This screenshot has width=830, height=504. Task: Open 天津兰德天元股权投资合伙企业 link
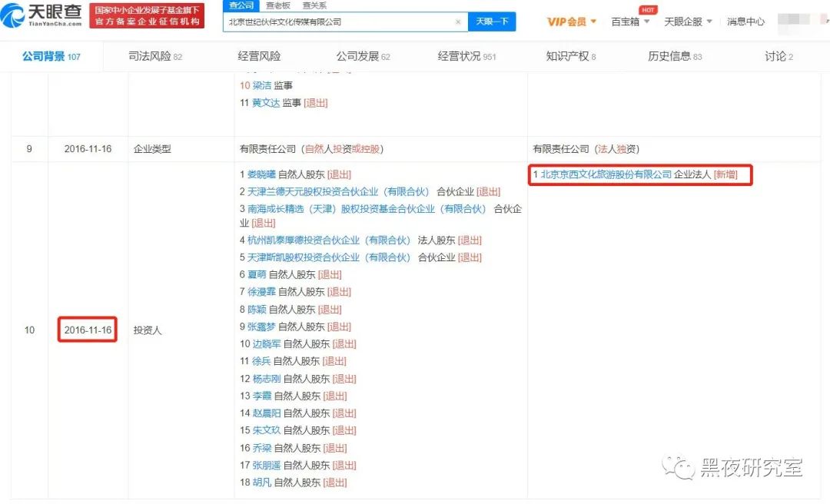point(337,191)
